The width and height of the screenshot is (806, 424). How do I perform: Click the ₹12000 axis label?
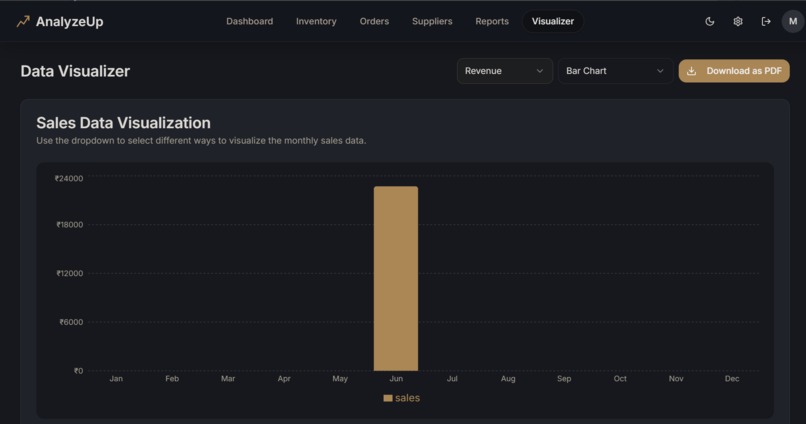point(69,273)
